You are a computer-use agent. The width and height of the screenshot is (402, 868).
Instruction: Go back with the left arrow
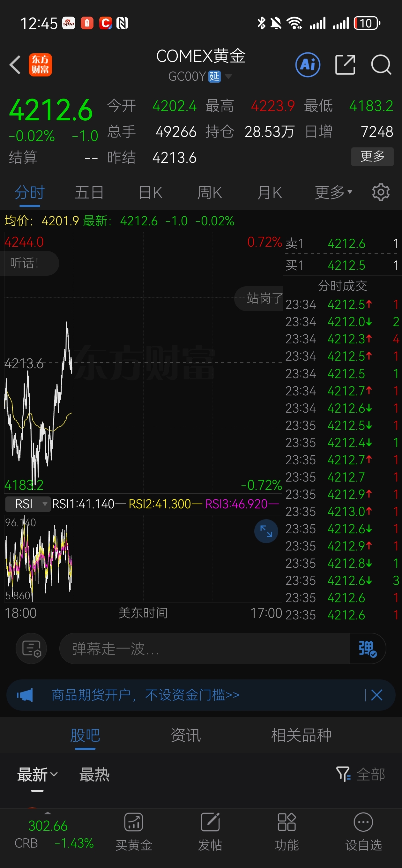15,65
